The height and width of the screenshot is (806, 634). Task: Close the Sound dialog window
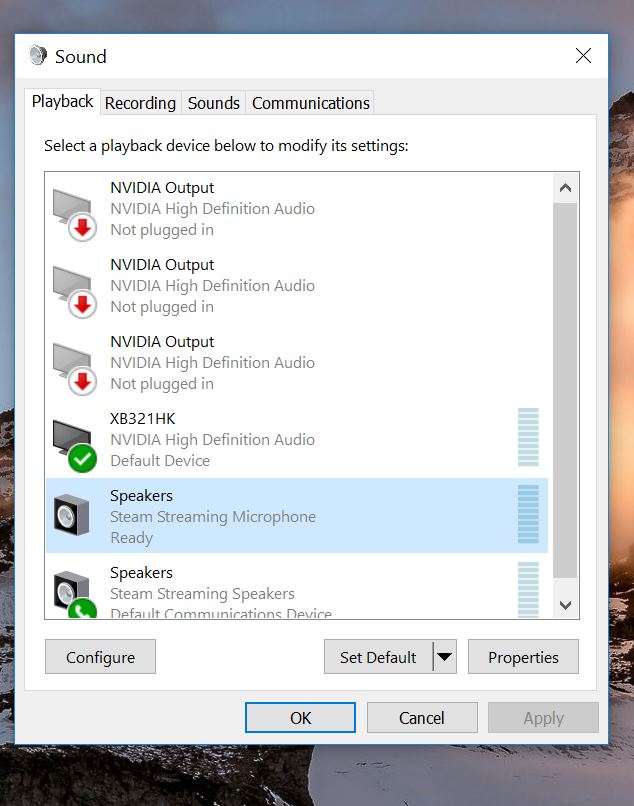(583, 56)
